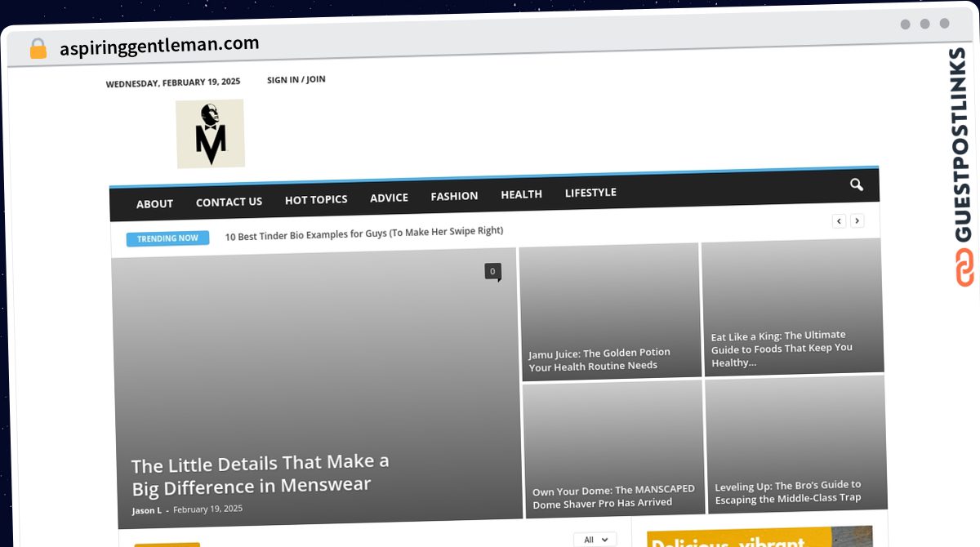Open the Jamu Juice article
Viewport: 980px width, 547px height.
click(x=599, y=359)
